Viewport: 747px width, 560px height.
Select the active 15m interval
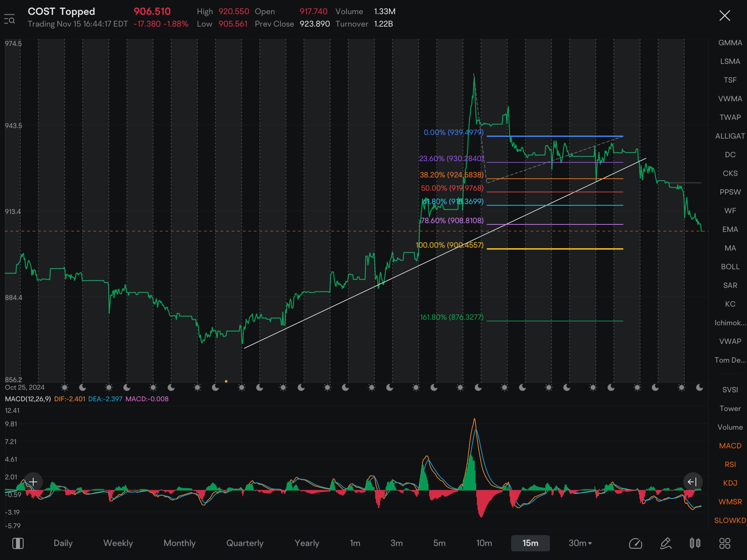point(530,543)
